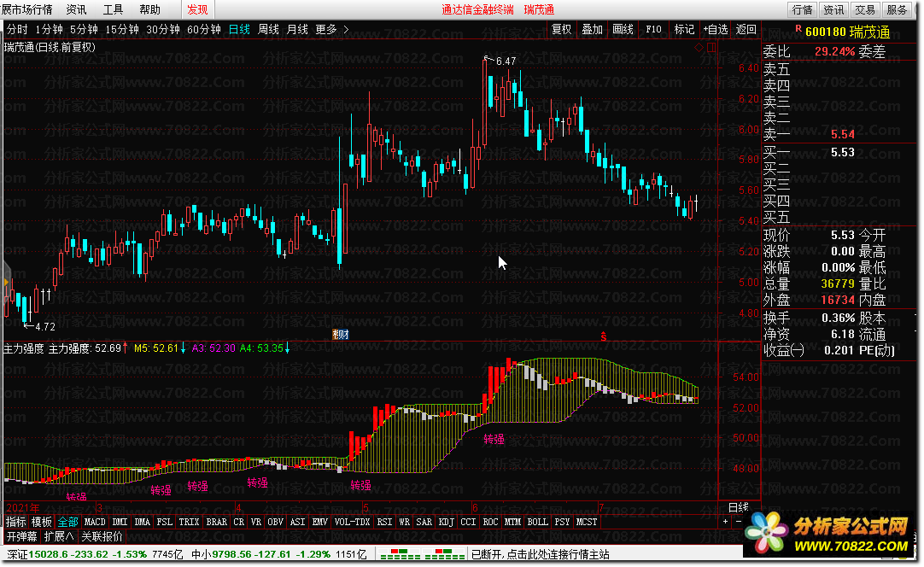Click the red dollar marker under the chart

pyautogui.click(x=604, y=336)
